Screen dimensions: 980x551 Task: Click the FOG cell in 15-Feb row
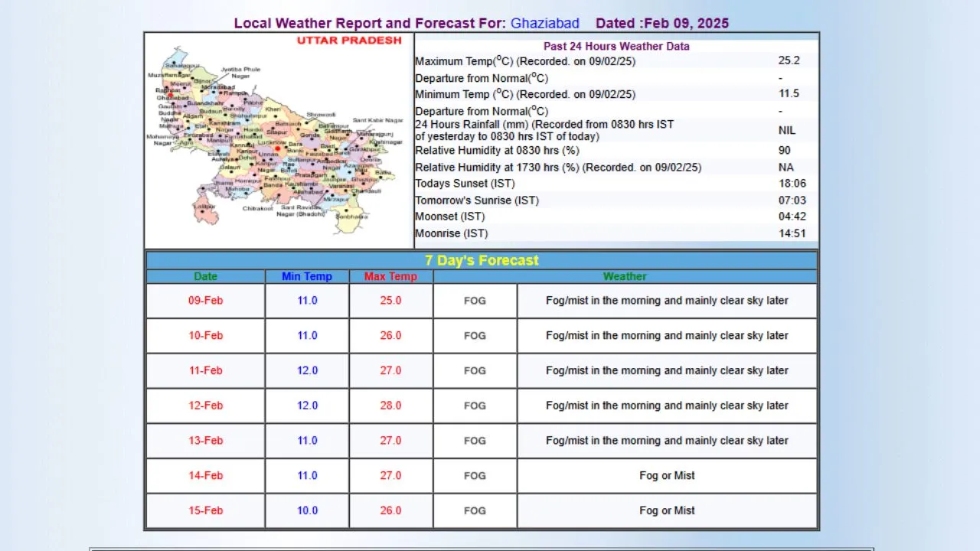[x=475, y=510]
